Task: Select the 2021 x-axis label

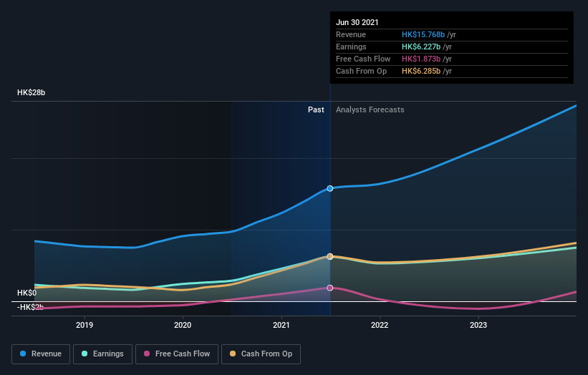Action: 281,325
